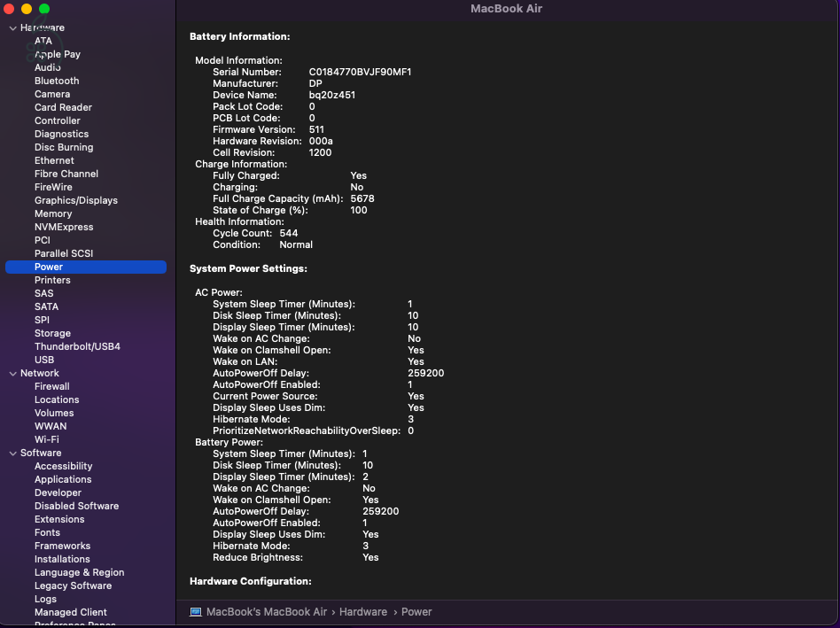The width and height of the screenshot is (840, 628).
Task: Select Memory in the hardware list
Action: (x=53, y=213)
